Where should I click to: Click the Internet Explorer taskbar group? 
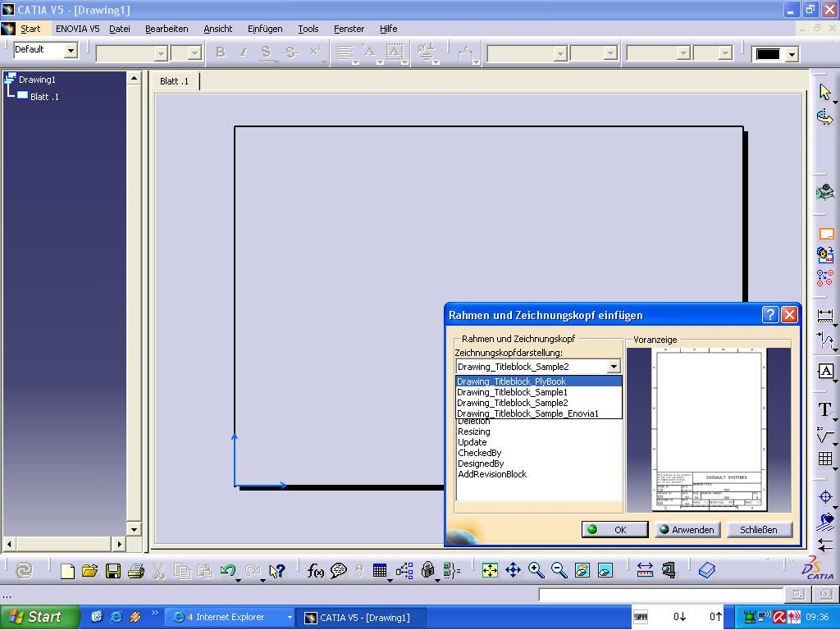229,617
